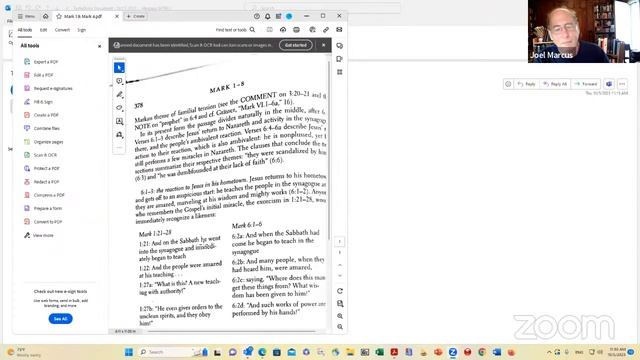The width and height of the screenshot is (640, 360).
Task: Open Excel from the taskbar
Action: point(379,352)
